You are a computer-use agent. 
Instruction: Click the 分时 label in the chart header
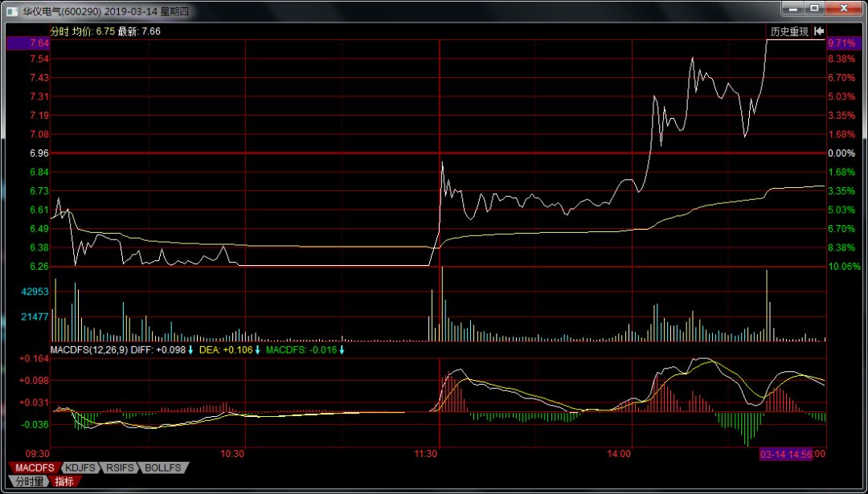[x=59, y=31]
